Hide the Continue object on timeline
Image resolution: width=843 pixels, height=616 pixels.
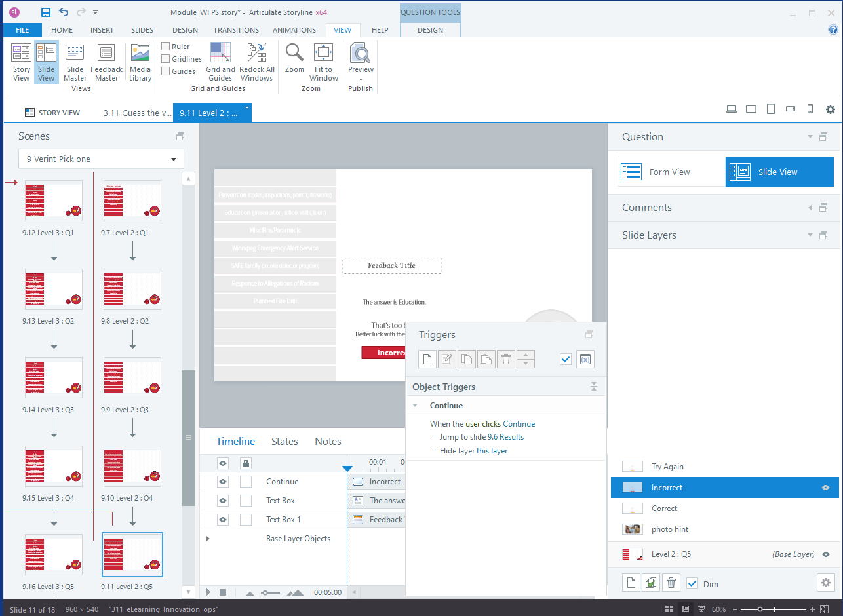click(223, 482)
